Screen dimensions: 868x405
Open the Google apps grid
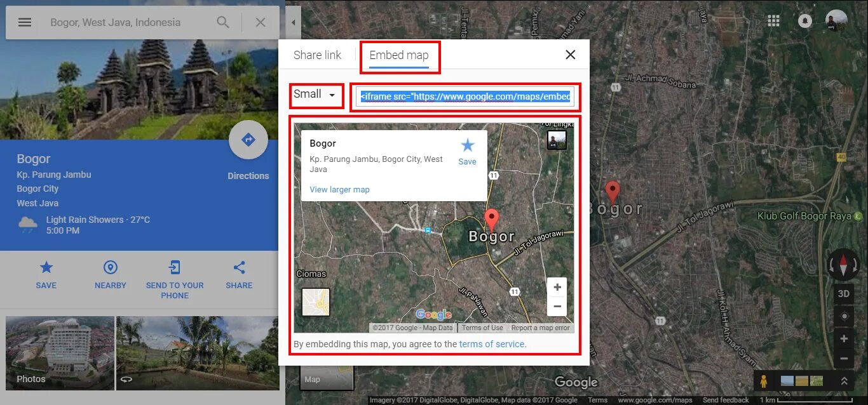coord(773,21)
